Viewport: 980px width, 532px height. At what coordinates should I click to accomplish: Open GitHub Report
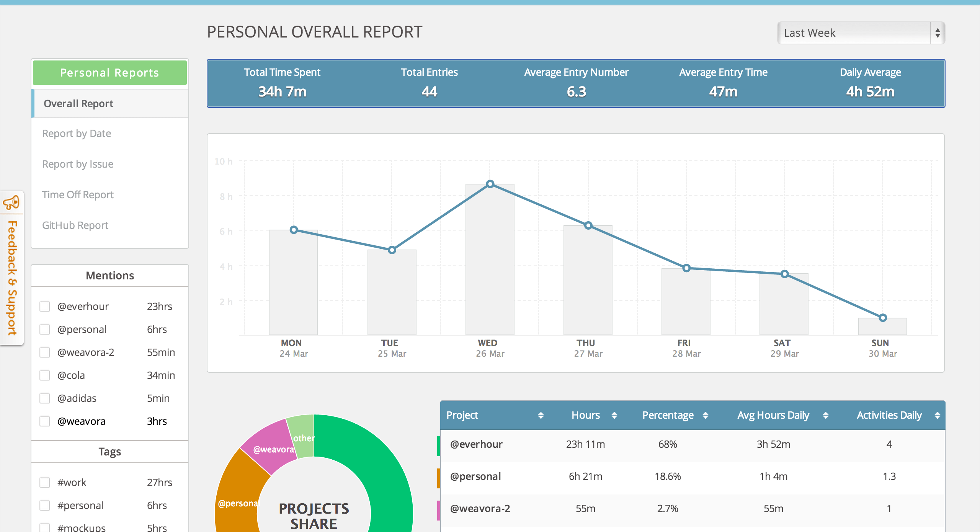point(75,225)
